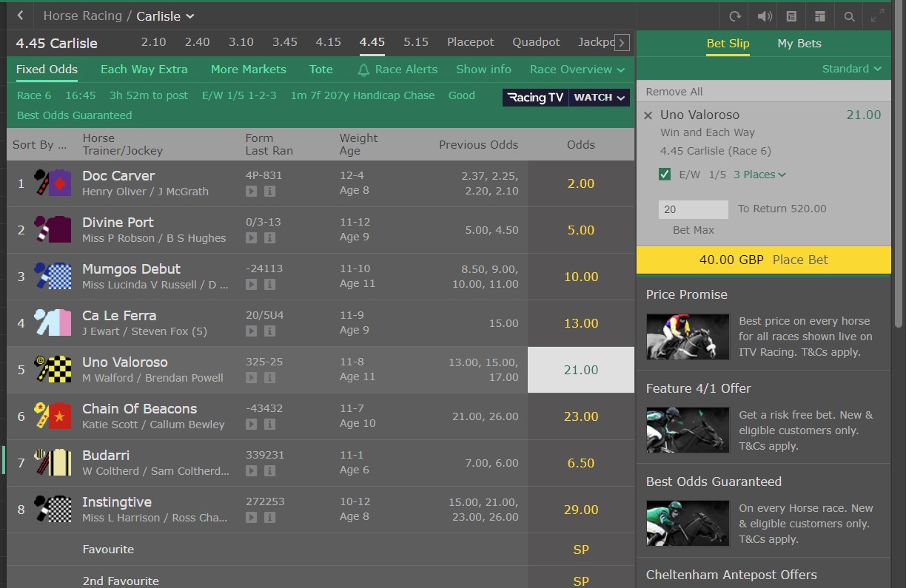This screenshot has width=906, height=588.
Task: Open info icon for Mumgos Debut
Action: click(x=269, y=285)
